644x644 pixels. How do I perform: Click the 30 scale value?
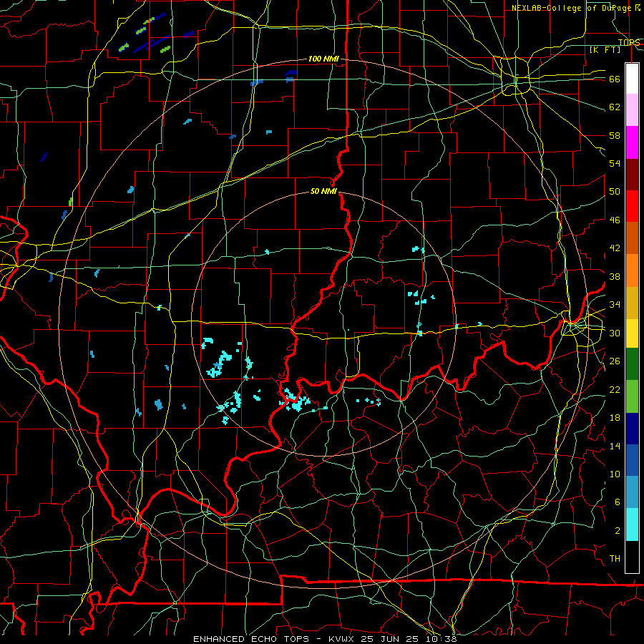[615, 333]
